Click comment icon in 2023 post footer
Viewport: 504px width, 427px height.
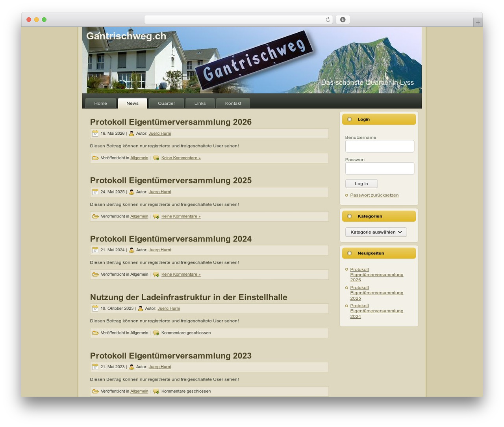point(156,392)
